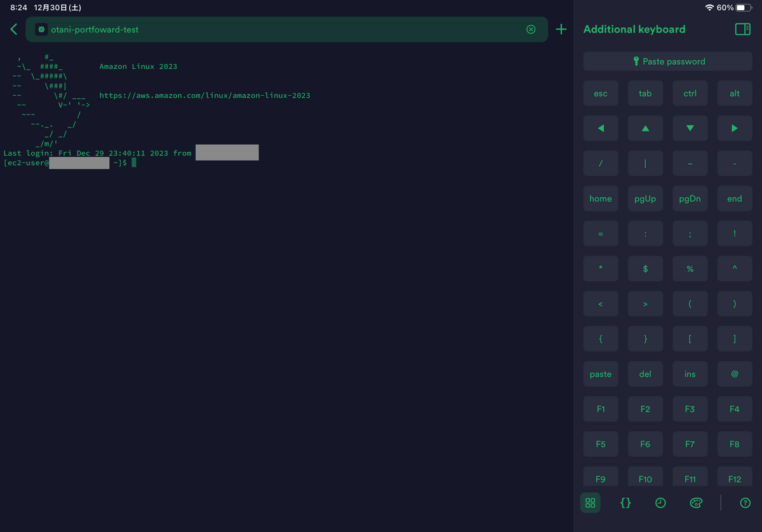This screenshot has width=762, height=532.
Task: Toggle the ctrl modifier key
Action: click(690, 93)
